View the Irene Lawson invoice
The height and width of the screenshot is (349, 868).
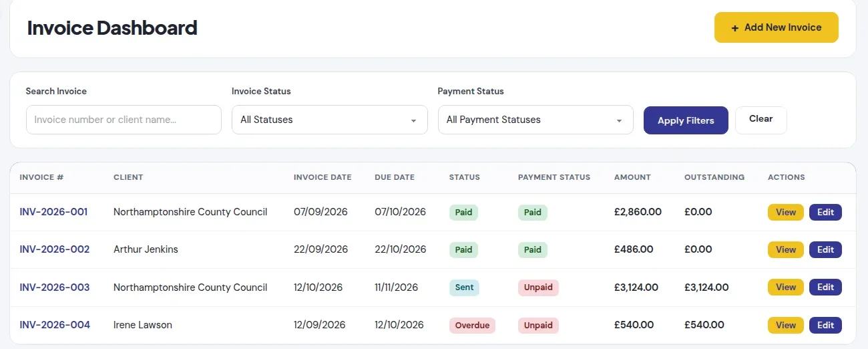coord(785,325)
